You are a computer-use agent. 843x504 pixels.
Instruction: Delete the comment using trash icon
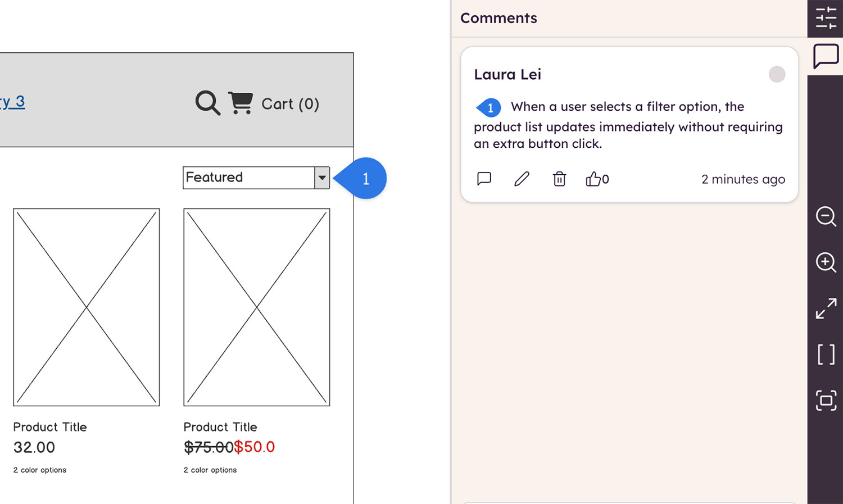tap(559, 179)
